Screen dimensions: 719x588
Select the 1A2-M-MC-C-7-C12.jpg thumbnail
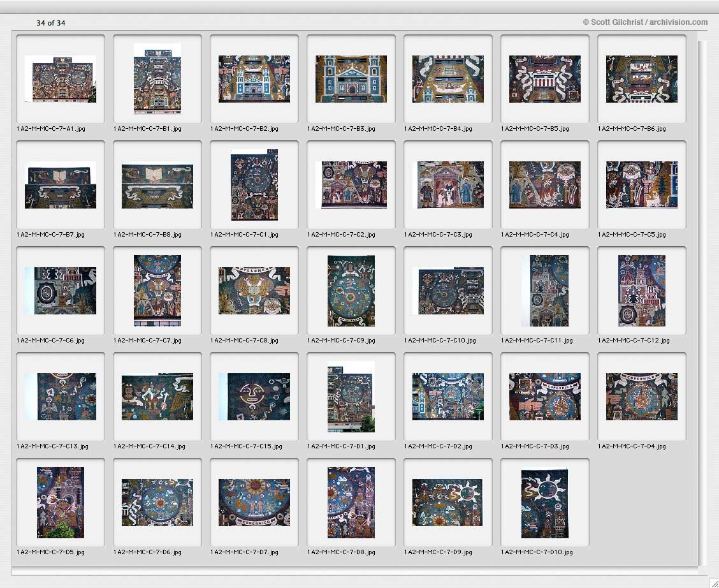click(642, 291)
